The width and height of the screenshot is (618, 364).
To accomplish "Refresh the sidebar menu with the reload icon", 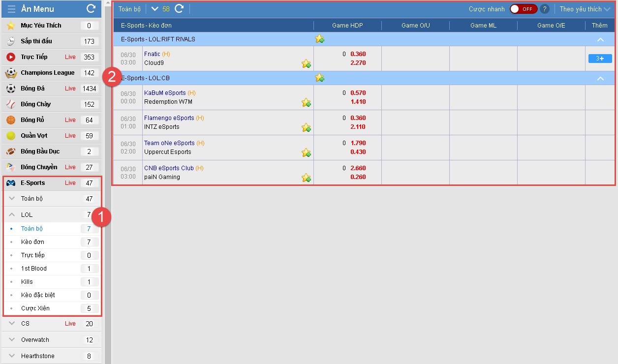I will click(x=91, y=9).
